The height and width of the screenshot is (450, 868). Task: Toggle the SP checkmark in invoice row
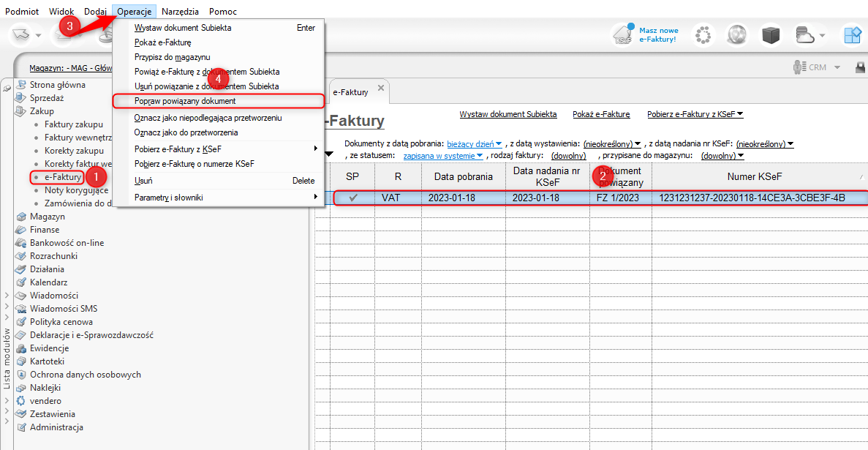[x=353, y=198]
